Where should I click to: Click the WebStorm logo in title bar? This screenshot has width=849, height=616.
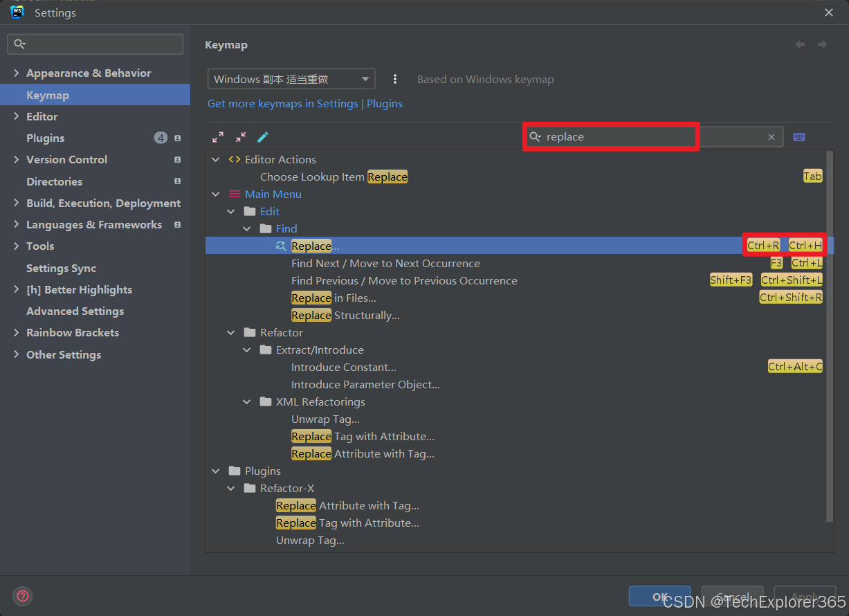coord(17,12)
